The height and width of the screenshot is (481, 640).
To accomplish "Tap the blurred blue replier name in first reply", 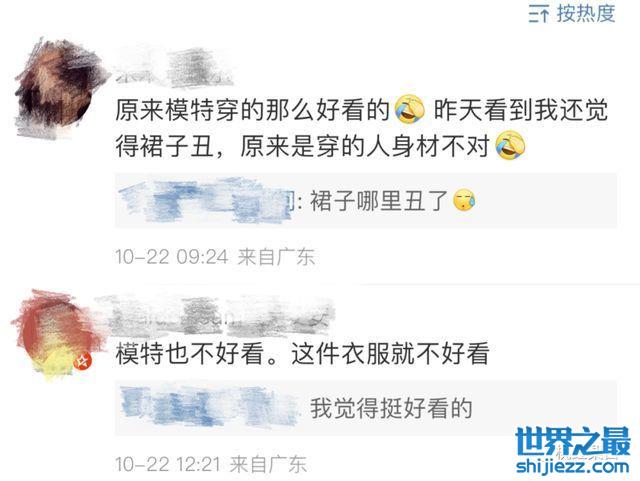I will pos(206,200).
